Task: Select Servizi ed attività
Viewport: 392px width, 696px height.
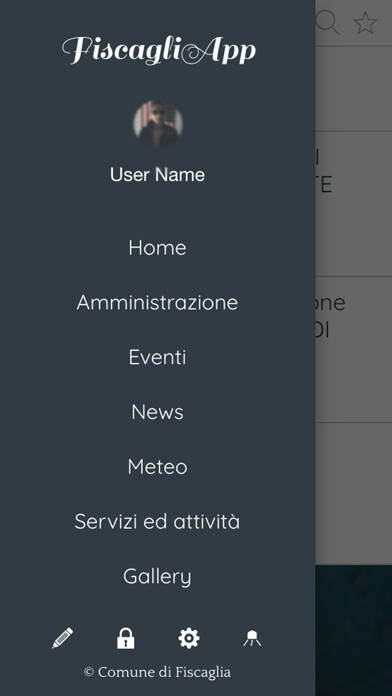Action: point(158,522)
